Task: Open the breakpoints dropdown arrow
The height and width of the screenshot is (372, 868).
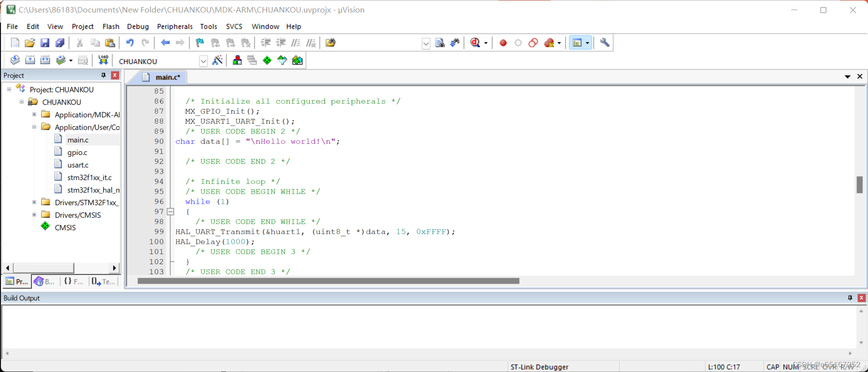Action: [559, 43]
